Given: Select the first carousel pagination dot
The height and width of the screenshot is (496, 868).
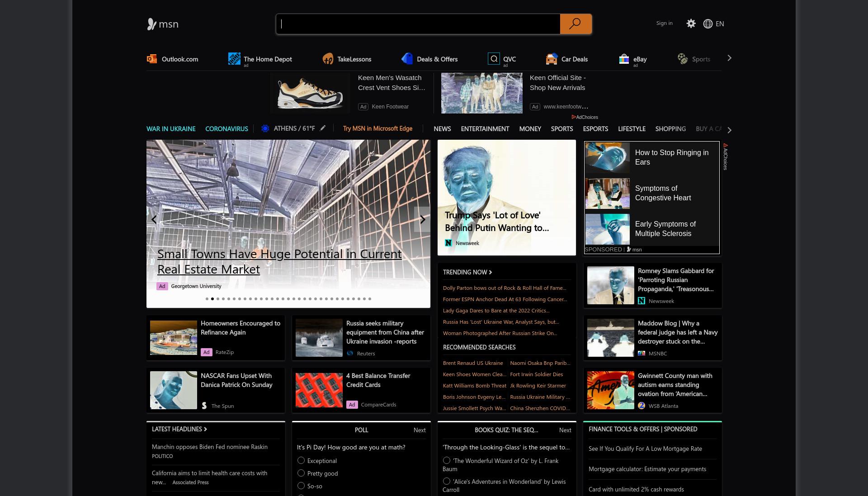Looking at the screenshot, I should pos(207,299).
